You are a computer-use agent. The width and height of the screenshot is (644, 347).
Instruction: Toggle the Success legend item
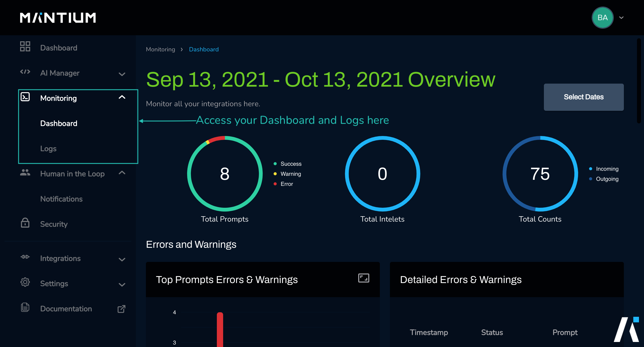[x=291, y=164]
